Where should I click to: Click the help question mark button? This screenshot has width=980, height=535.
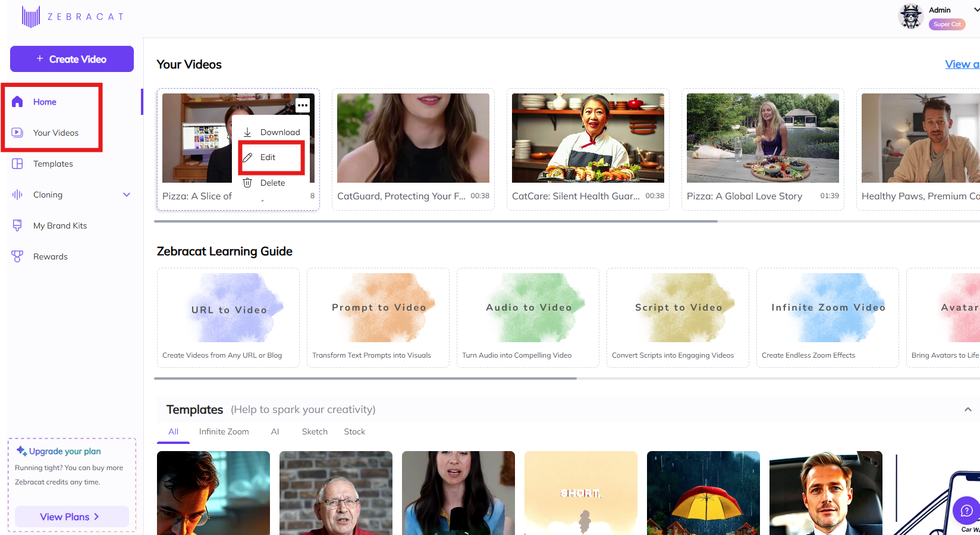coord(966,511)
